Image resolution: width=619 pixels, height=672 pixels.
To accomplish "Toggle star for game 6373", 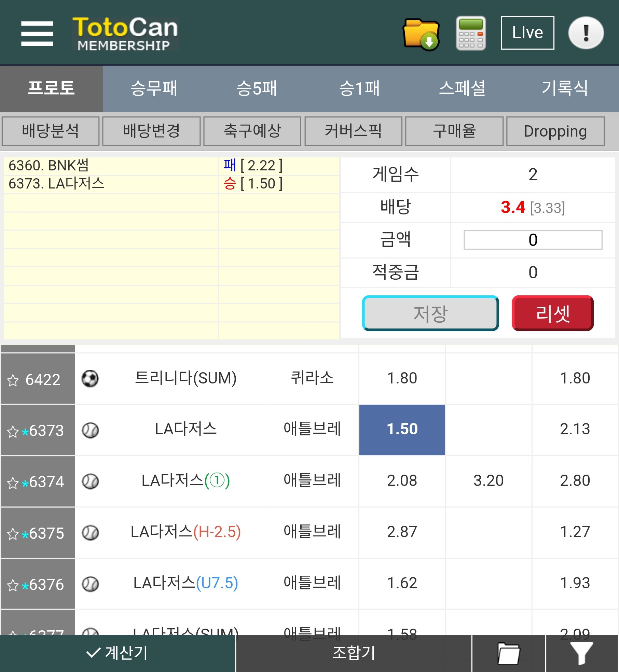I will tap(13, 432).
